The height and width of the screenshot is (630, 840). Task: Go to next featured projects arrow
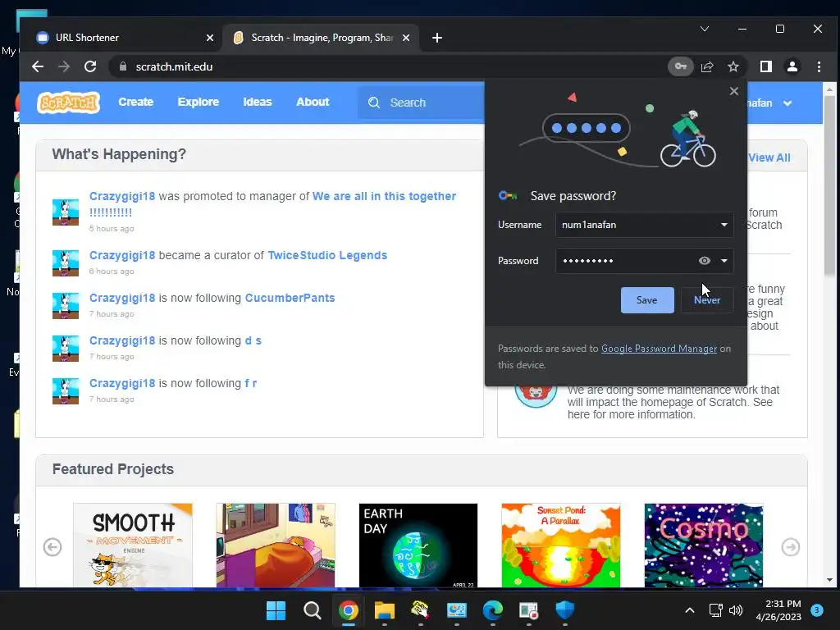pyautogui.click(x=791, y=547)
